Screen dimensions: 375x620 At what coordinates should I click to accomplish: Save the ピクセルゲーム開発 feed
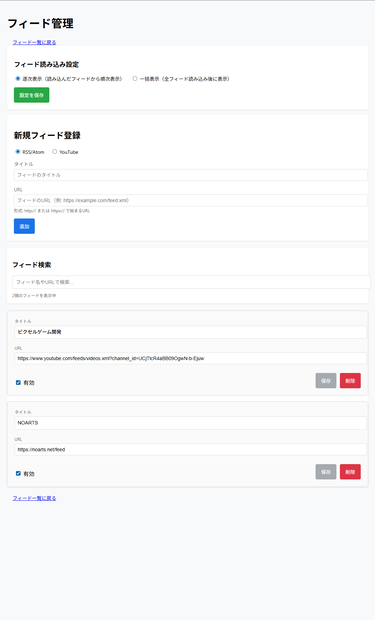click(x=326, y=380)
